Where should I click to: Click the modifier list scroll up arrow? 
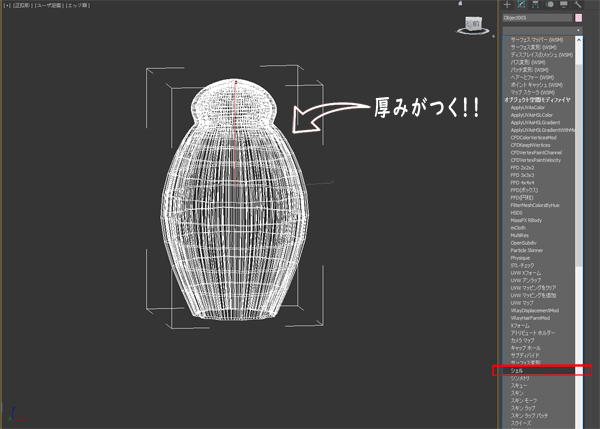pyautogui.click(x=579, y=42)
